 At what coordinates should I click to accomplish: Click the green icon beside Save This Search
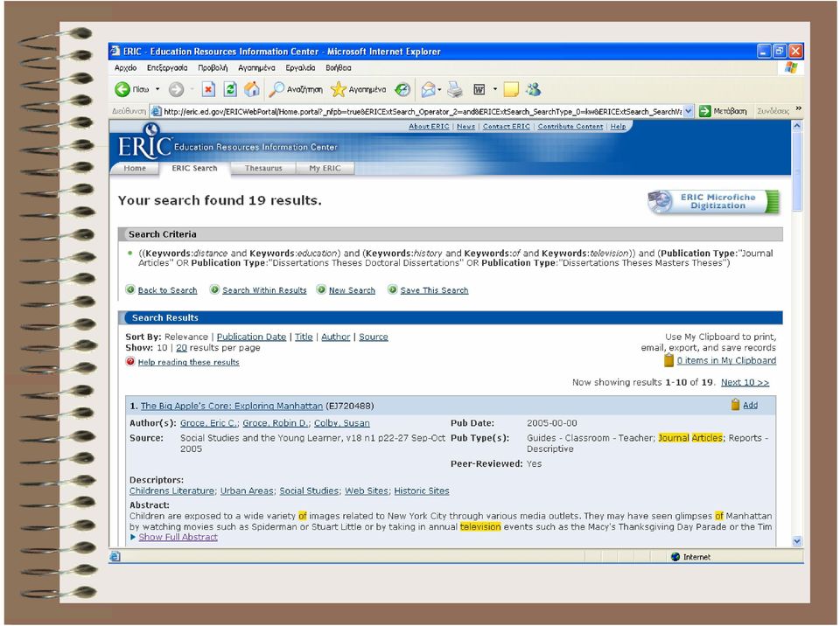[x=393, y=289]
